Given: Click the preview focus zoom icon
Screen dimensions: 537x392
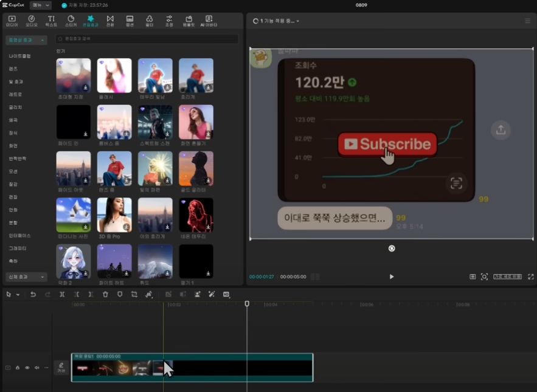Looking at the screenshot, I should [x=484, y=277].
